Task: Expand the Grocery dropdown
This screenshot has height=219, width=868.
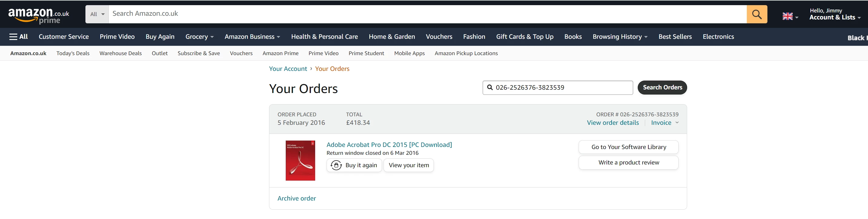Action: click(x=199, y=37)
